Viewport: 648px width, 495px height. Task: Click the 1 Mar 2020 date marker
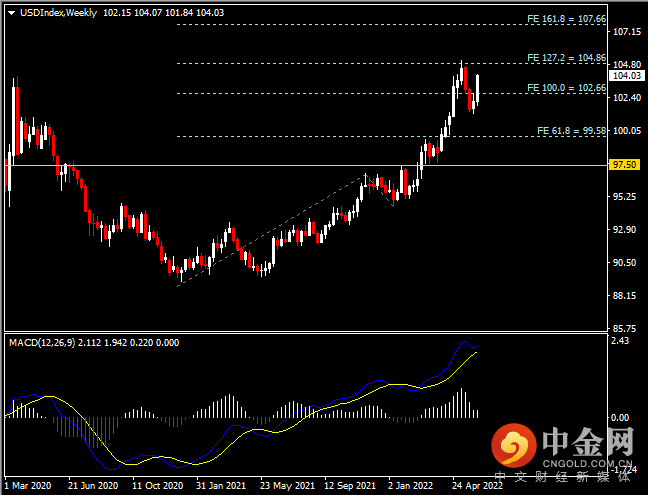coord(28,485)
